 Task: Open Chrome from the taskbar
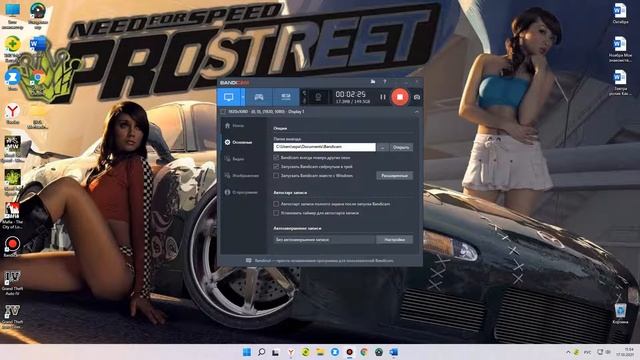(364, 352)
